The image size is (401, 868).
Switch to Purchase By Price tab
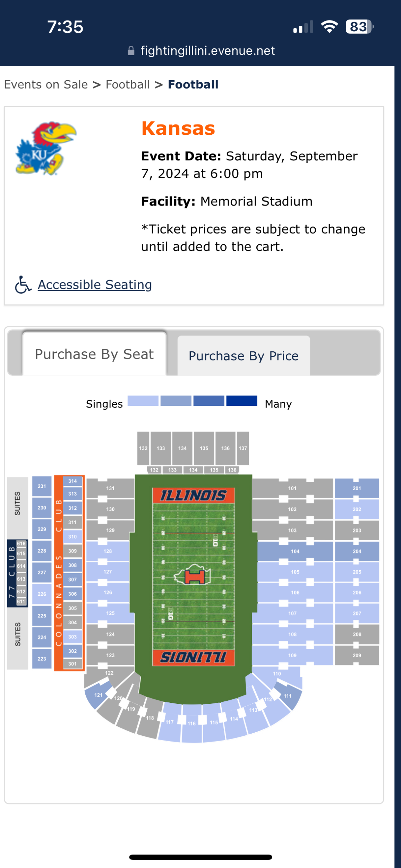[244, 356]
